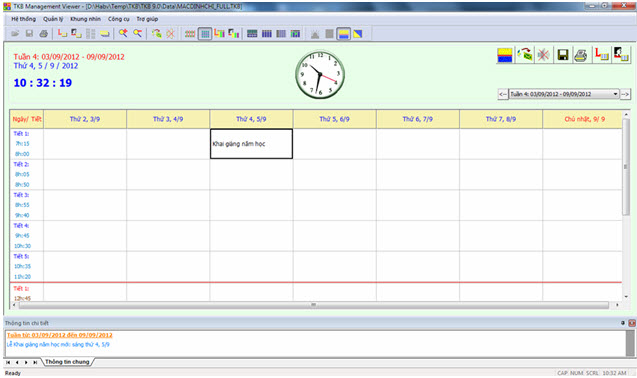Open the Hệ thống menu
The height and width of the screenshot is (378, 637).
[x=23, y=19]
